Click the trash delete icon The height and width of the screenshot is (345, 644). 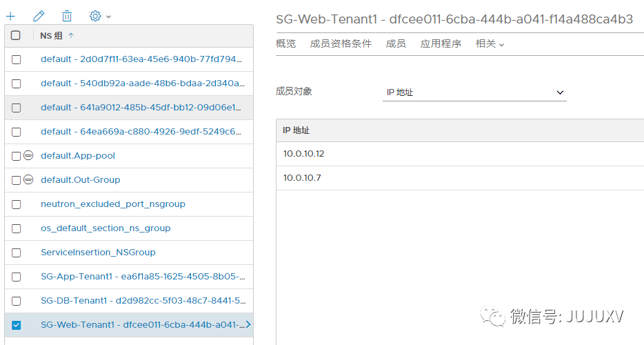(x=67, y=16)
